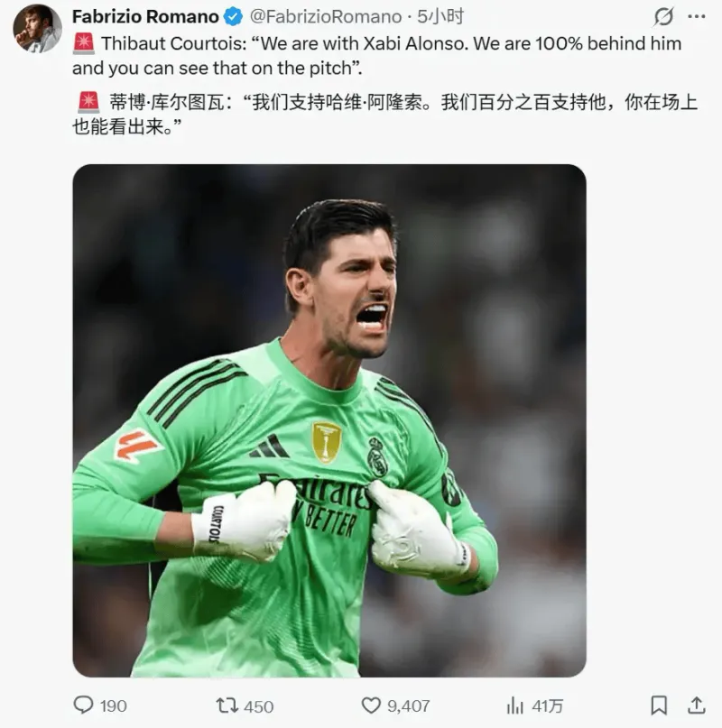
Task: Like the post with the heart icon
Action: point(371,705)
